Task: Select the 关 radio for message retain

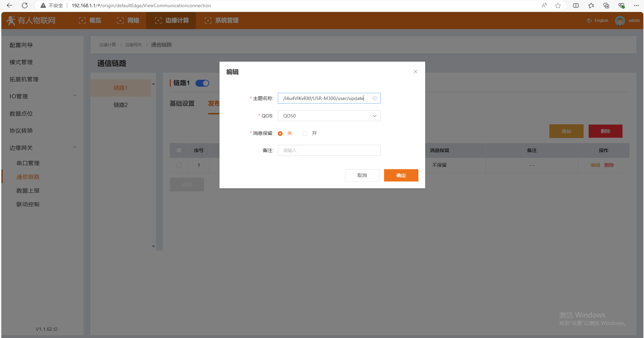Action: (280, 134)
